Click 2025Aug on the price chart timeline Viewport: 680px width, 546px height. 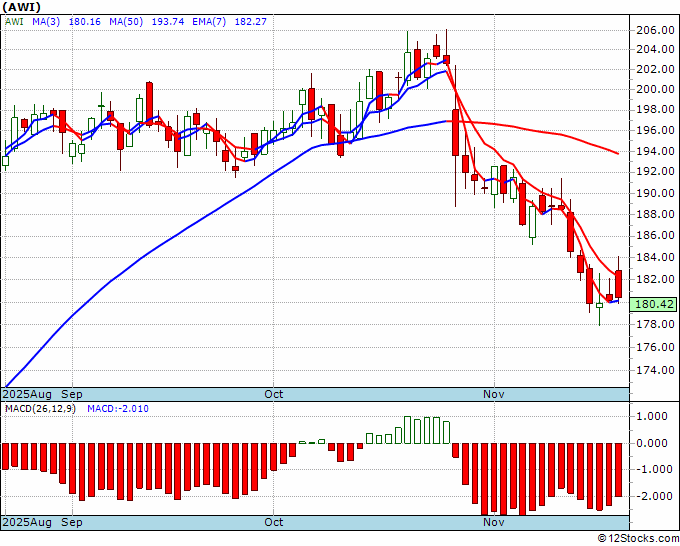27,394
